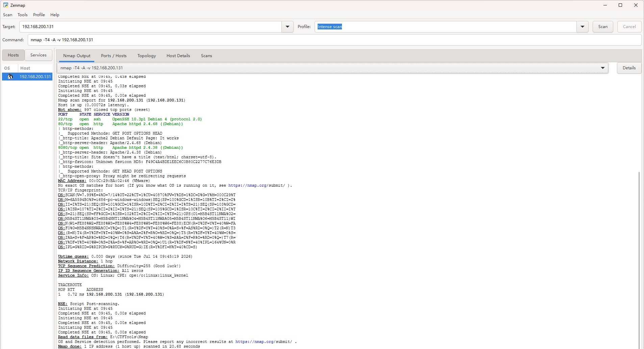The image size is (644, 349).
Task: Switch to the Ports / Hosts tab
Action: pyautogui.click(x=114, y=56)
